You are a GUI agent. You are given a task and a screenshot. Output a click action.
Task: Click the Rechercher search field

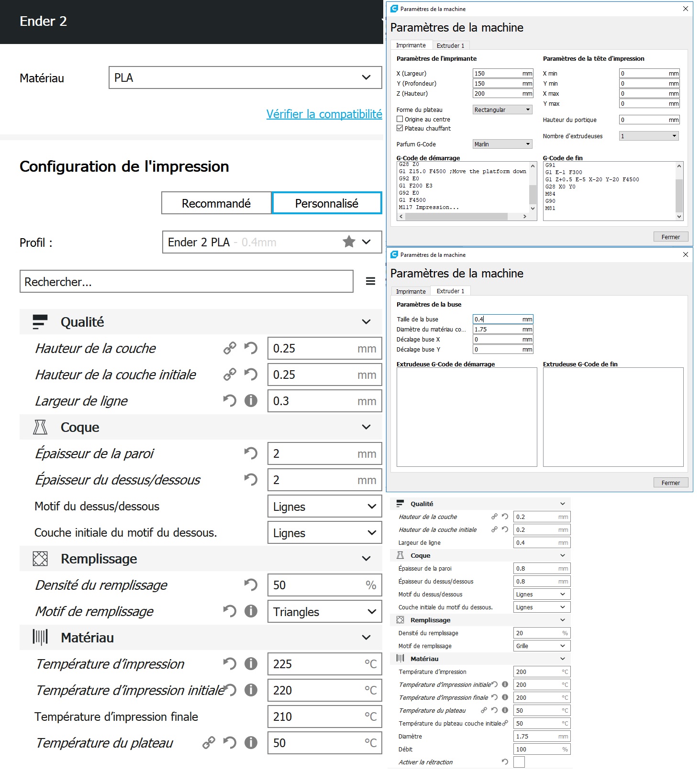pyautogui.click(x=186, y=282)
